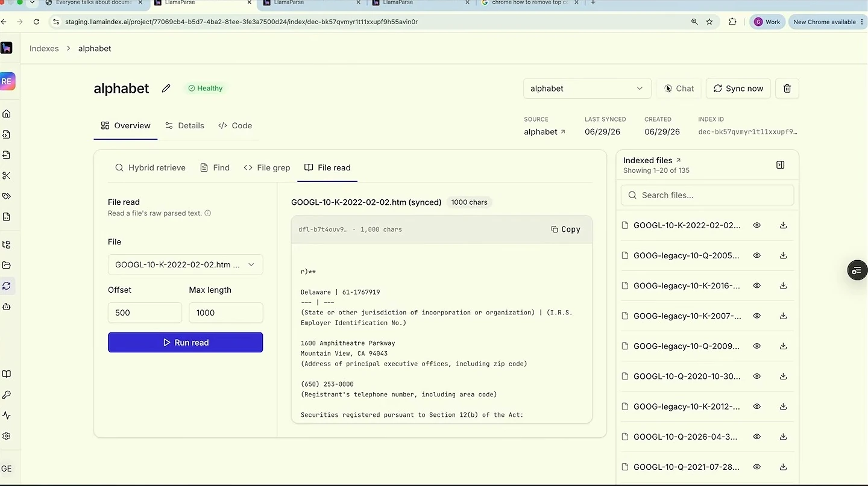
Task: Preview GOOG-legacy-10-Q-2005 with eye icon
Action: click(756, 255)
